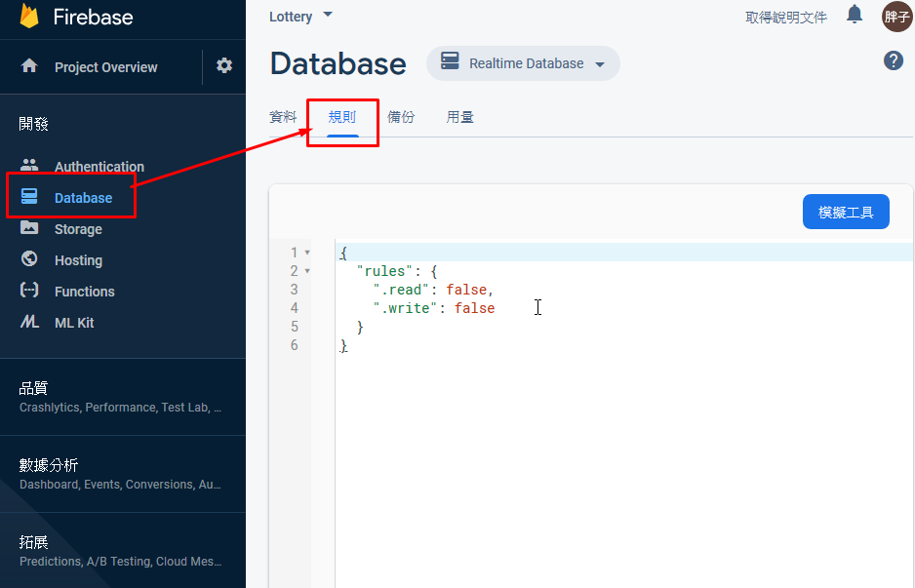Viewport: 915px width, 588px height.
Task: Open Database in sidebar
Action: pyautogui.click(x=84, y=198)
